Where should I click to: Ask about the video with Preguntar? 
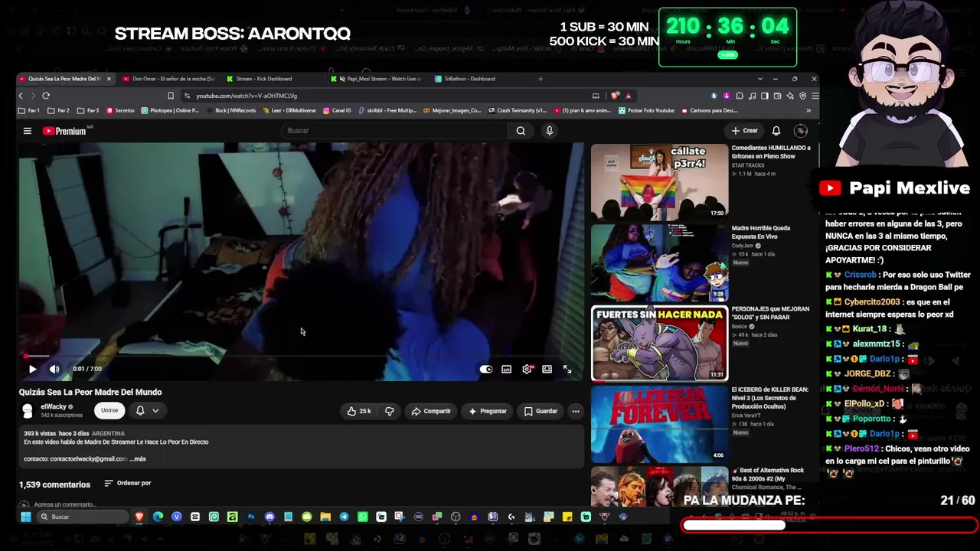488,411
